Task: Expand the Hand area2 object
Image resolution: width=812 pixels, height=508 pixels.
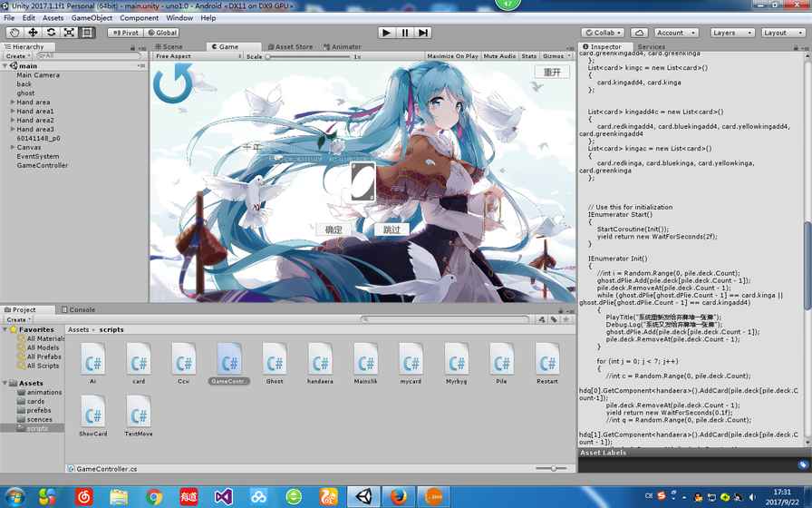Action: 13,120
